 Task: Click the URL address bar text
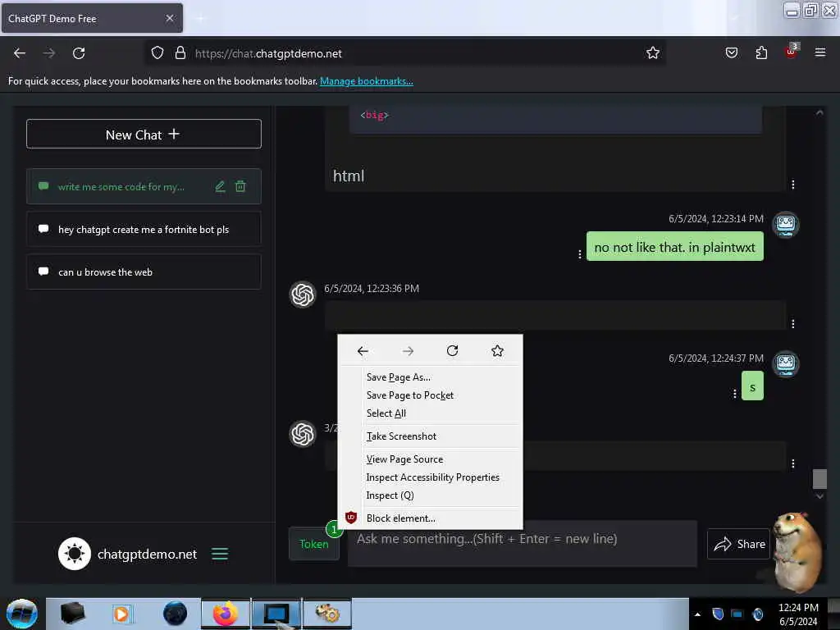[268, 53]
